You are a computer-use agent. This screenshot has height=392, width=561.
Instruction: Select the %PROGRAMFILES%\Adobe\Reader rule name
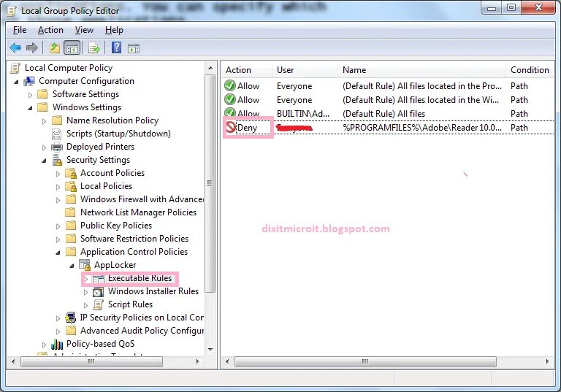coord(421,128)
